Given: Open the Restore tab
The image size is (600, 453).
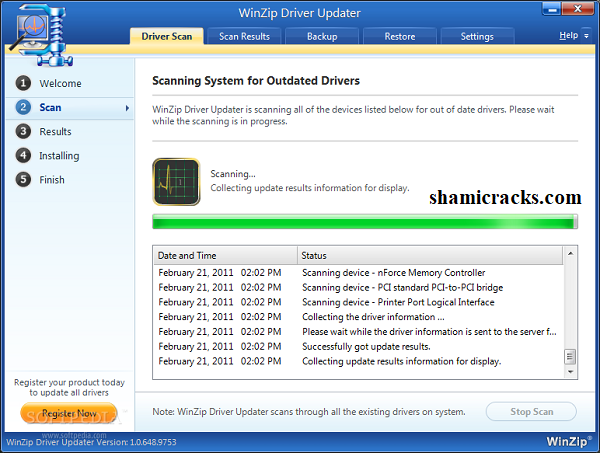Looking at the screenshot, I should 399,36.
